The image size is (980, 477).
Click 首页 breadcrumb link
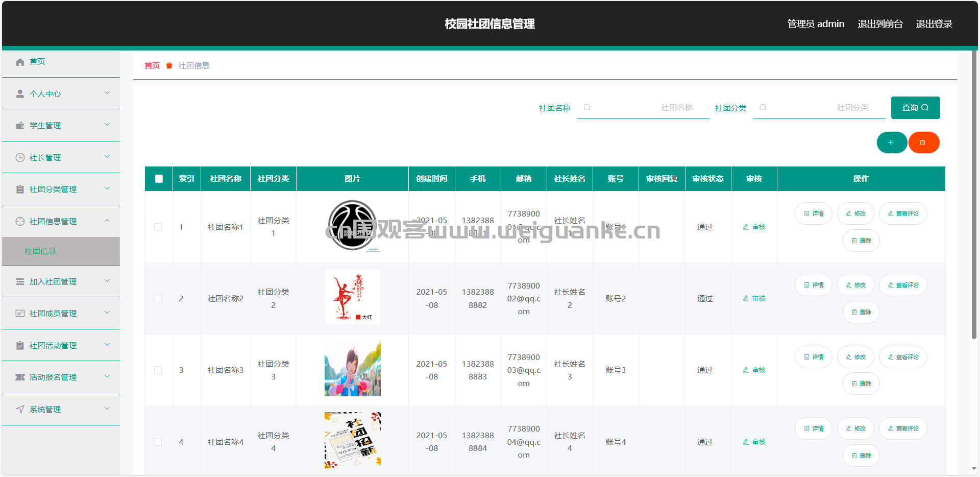pyautogui.click(x=152, y=66)
